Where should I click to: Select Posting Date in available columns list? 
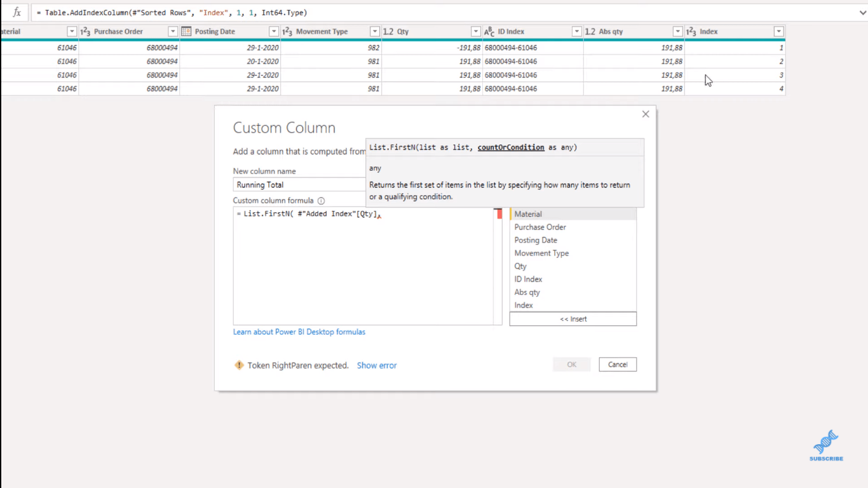pos(573,240)
